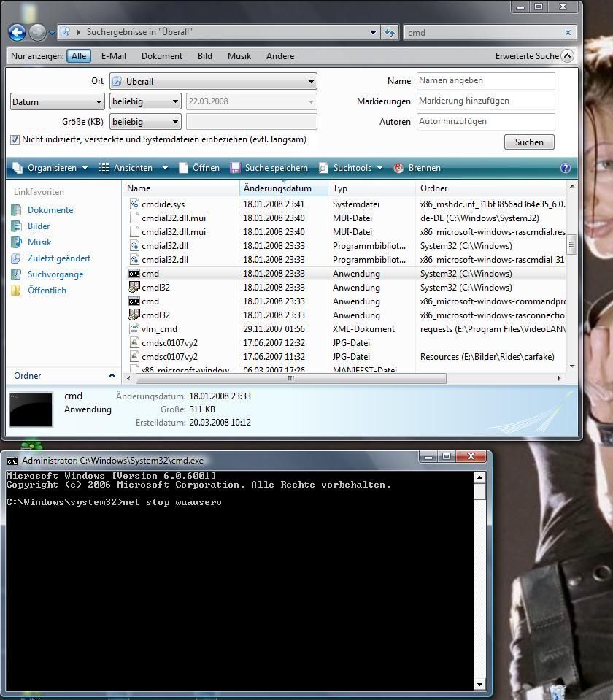Click the scroll right arrow of file list

[559, 378]
